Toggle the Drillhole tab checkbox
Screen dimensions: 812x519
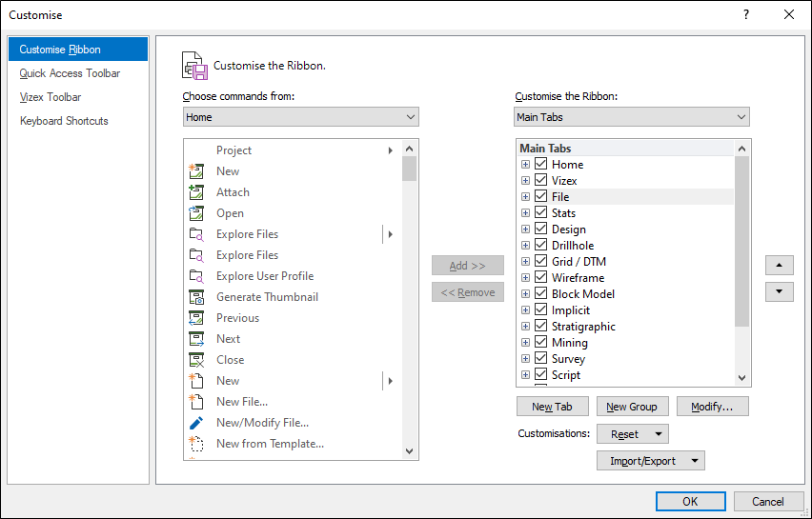[540, 245]
